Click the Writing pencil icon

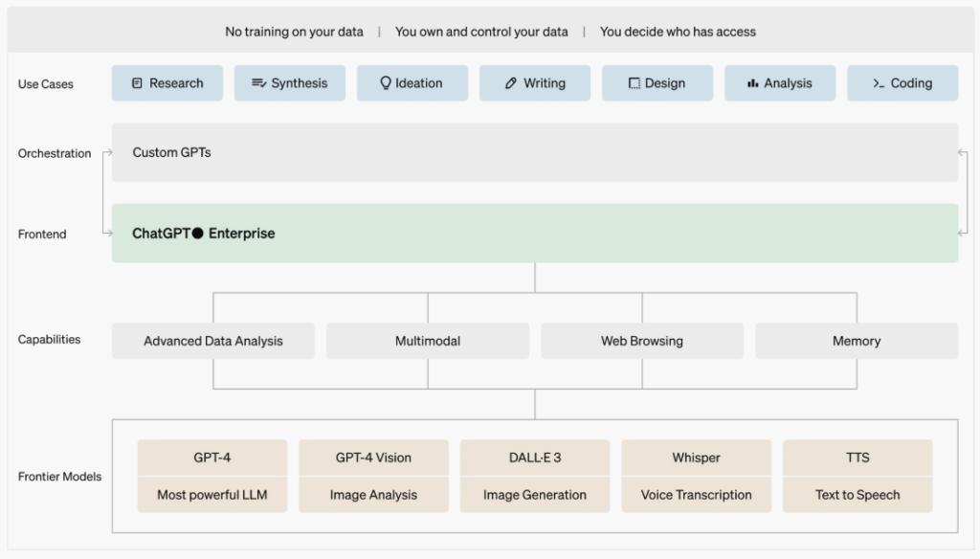click(x=511, y=83)
